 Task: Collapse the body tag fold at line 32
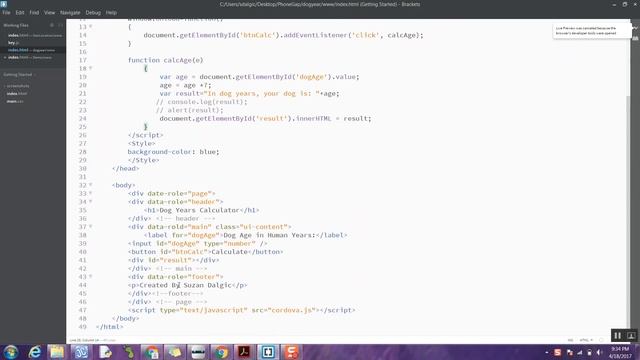91,185
